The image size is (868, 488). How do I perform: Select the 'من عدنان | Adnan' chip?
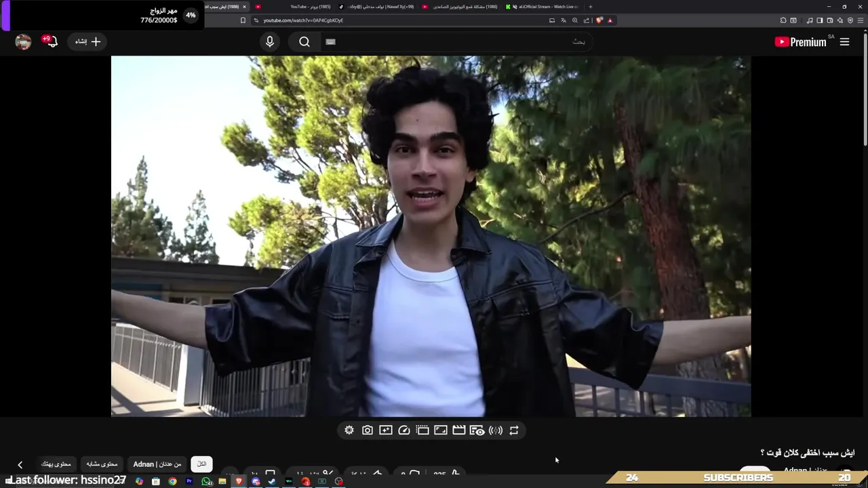click(x=157, y=464)
